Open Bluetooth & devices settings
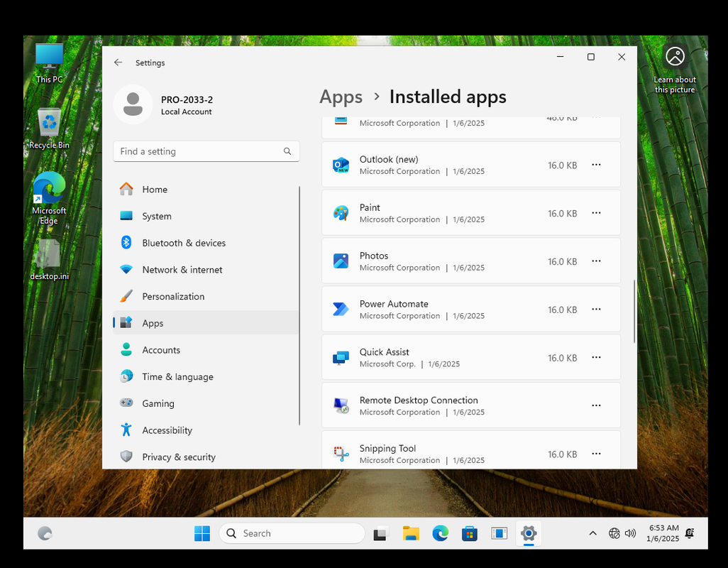The width and height of the screenshot is (728, 568). pyautogui.click(x=206, y=243)
